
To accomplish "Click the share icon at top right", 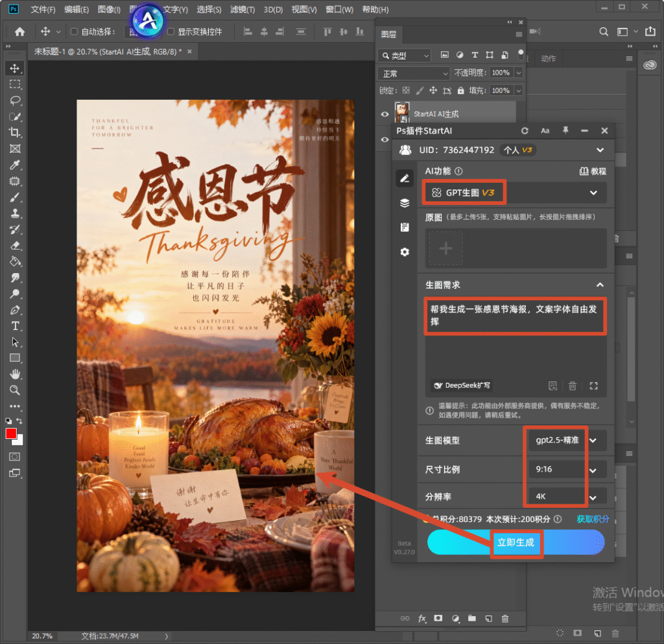I will pos(650,31).
